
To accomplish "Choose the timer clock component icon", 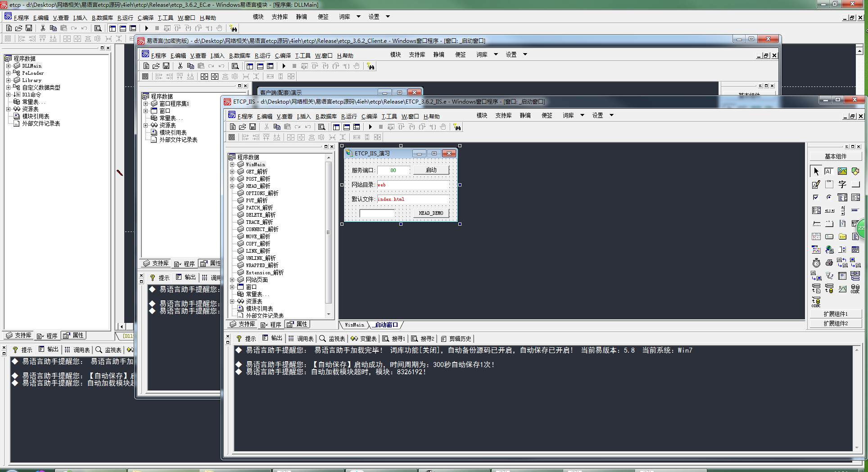I will coord(816,263).
